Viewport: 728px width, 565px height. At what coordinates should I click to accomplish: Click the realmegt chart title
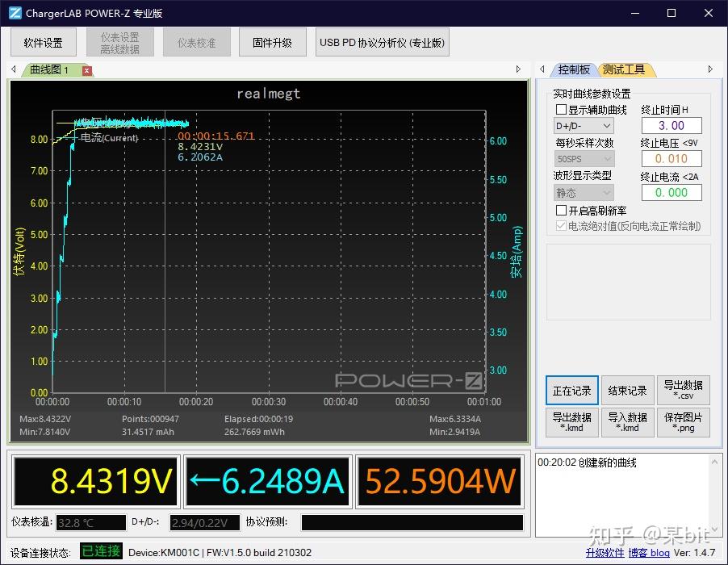tap(268, 94)
